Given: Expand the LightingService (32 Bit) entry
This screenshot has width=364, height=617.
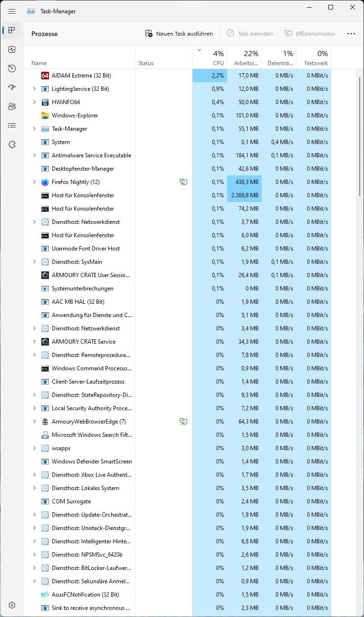Looking at the screenshot, I should click(34, 89).
